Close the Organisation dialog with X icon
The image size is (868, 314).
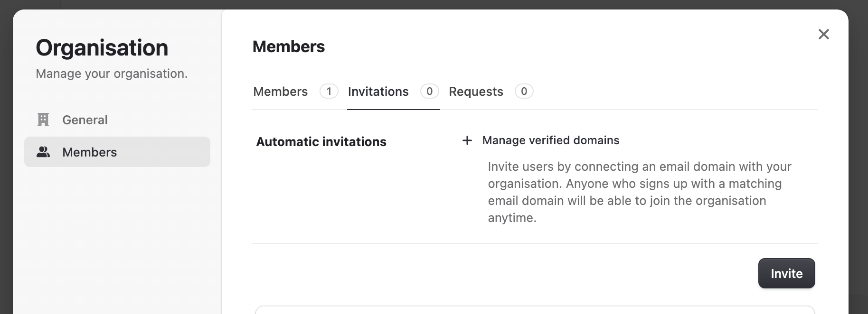[x=824, y=34]
